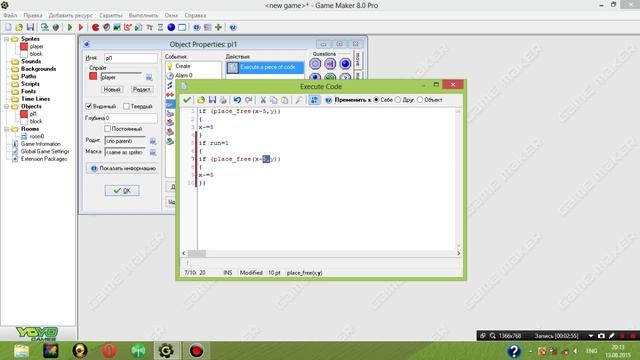Screen dimensions: 640x360
Task: Open the 'Скрипты' (Scripts) menu
Action: point(111,15)
